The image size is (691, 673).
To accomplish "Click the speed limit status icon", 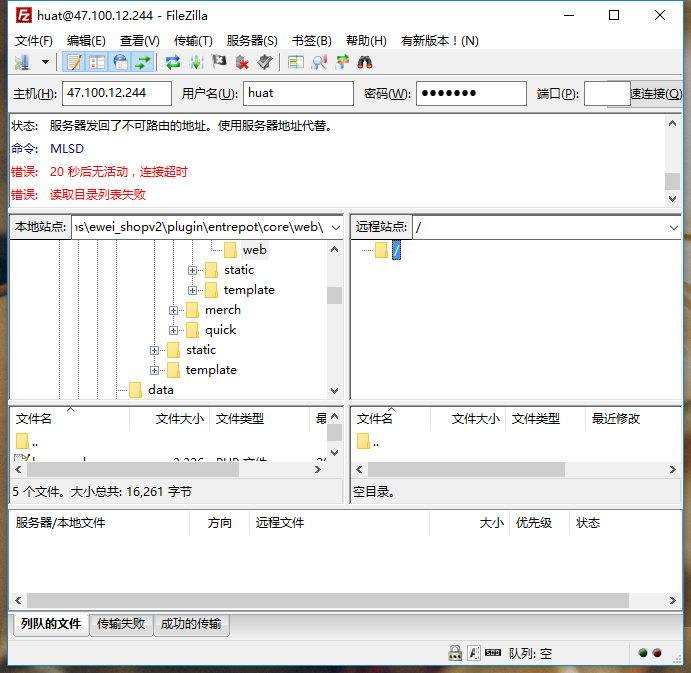I will [493, 652].
